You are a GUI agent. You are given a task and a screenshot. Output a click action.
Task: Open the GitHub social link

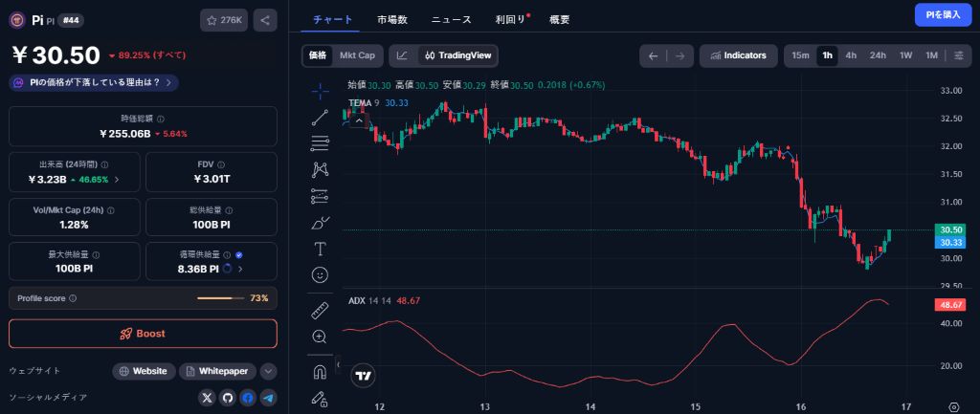pos(228,398)
